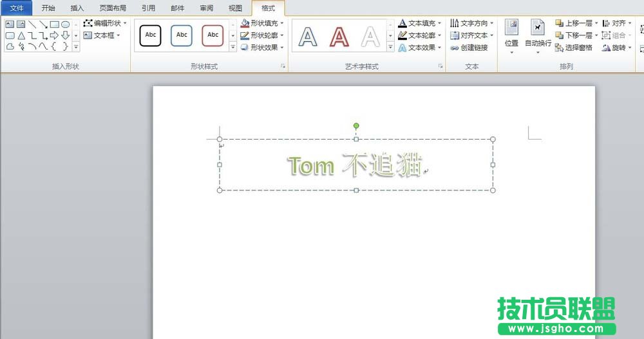Expand the WordArt styles gallery

tap(391, 47)
